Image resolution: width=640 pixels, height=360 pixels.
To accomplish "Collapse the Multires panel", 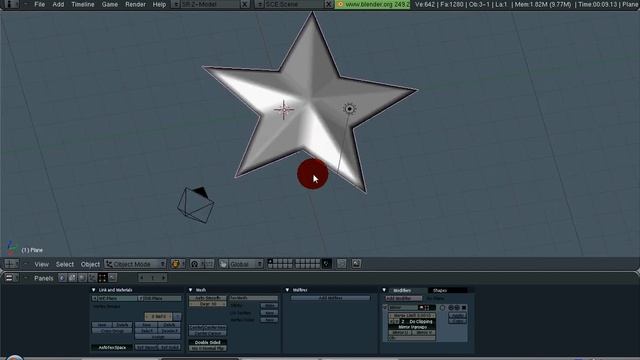I will pyautogui.click(x=287, y=290).
